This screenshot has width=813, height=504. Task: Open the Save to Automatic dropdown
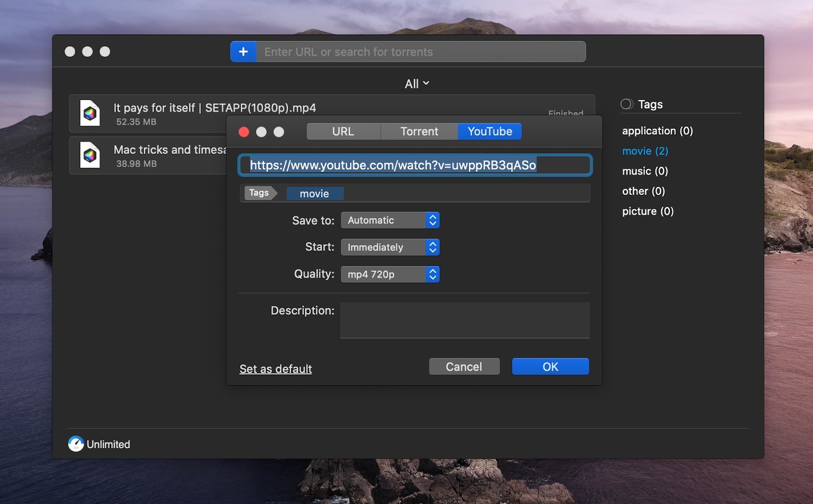pos(390,220)
